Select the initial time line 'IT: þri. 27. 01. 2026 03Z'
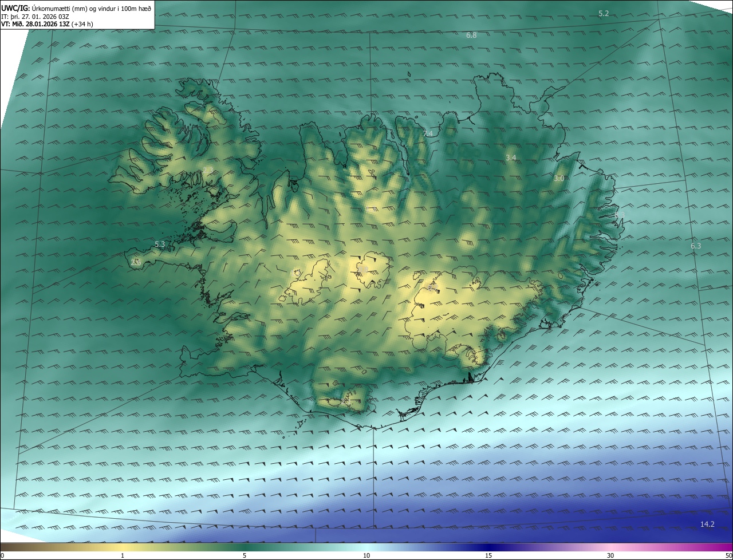733x560 pixels. point(35,16)
